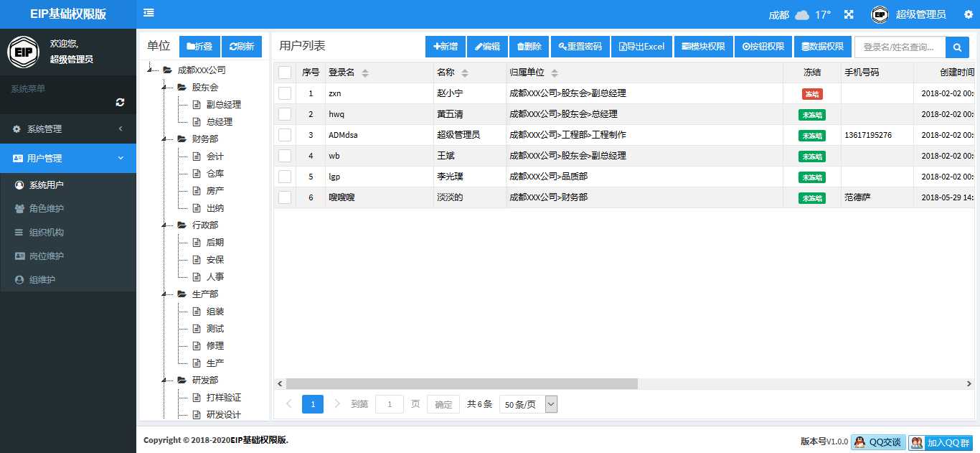
Task: Collapse the 系统管理 menu chevron
Action: coord(121,129)
